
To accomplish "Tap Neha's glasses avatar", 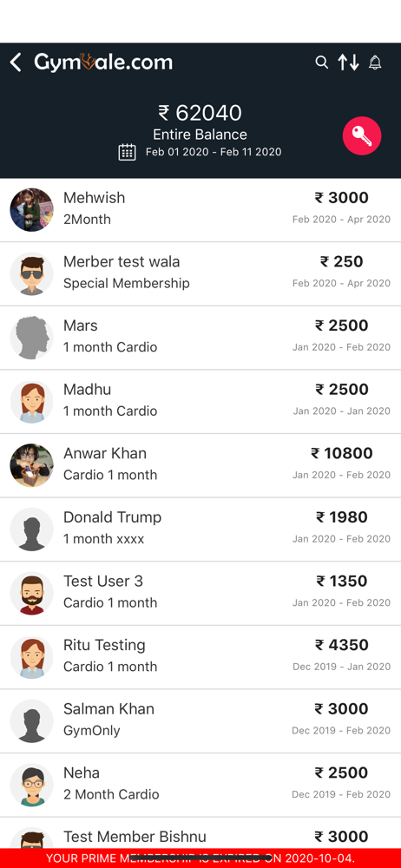I will click(x=31, y=785).
